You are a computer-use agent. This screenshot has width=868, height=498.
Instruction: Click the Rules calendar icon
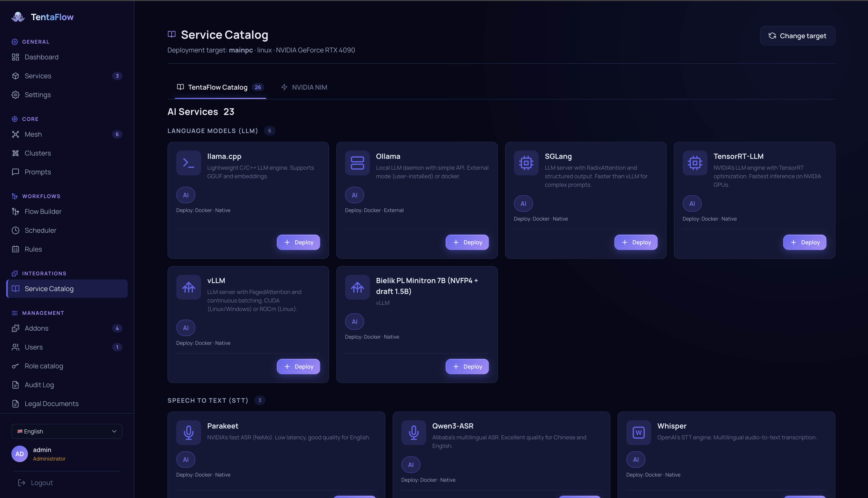point(16,249)
